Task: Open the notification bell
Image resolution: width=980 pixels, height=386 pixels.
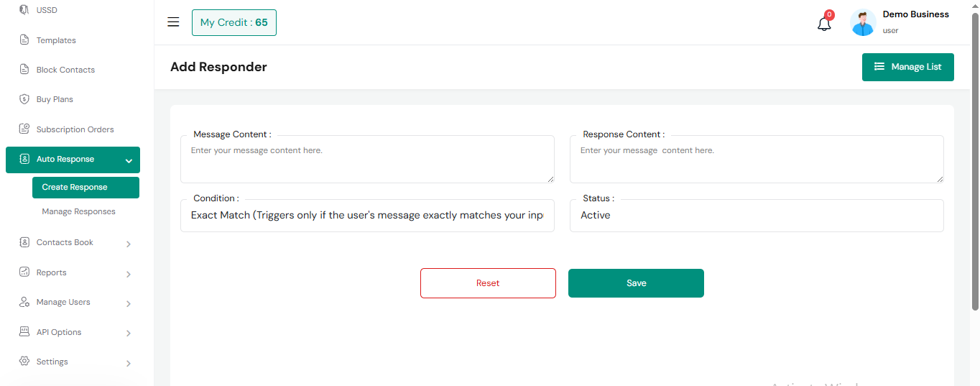Action: [x=824, y=24]
